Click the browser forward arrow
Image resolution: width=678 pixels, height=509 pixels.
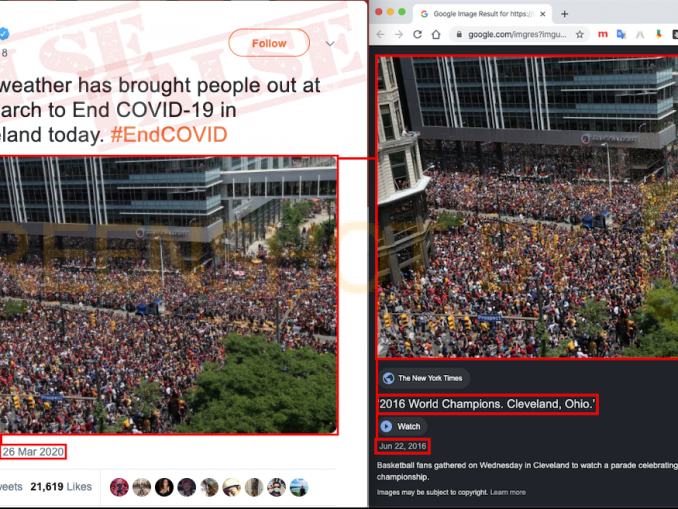[x=399, y=35]
